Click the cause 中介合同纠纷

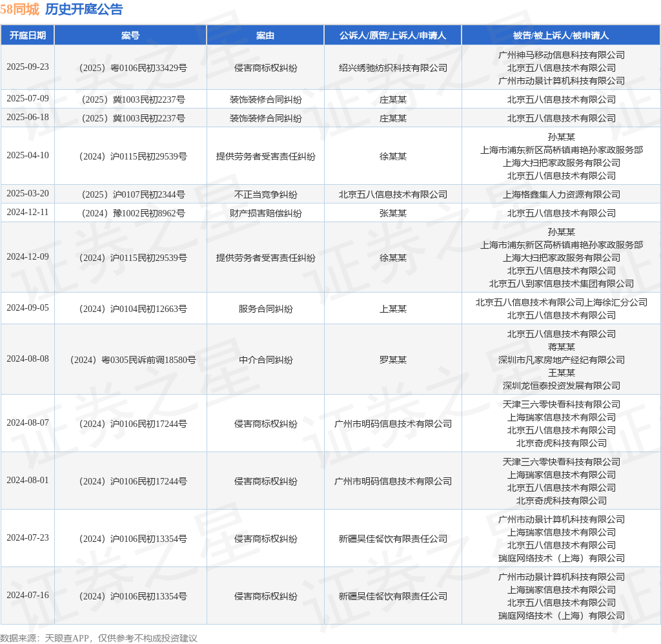click(265, 360)
